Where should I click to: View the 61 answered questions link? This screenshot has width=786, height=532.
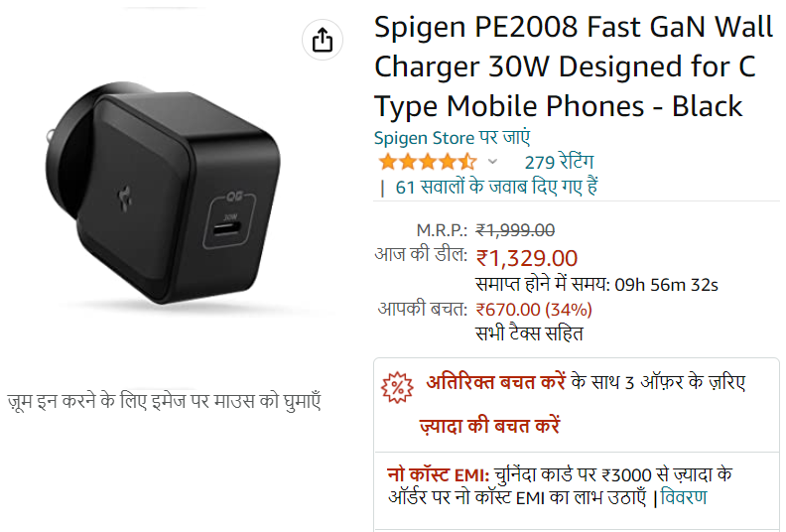(x=496, y=187)
